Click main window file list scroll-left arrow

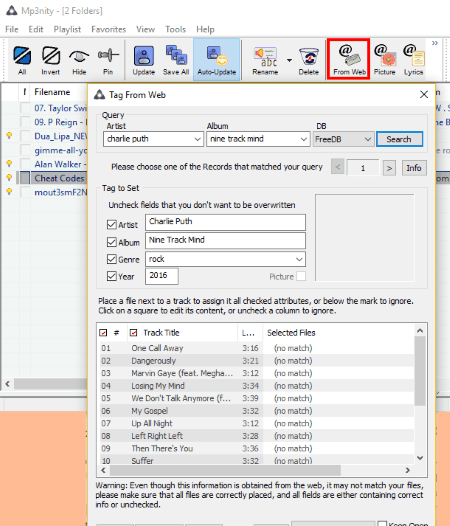point(7,383)
